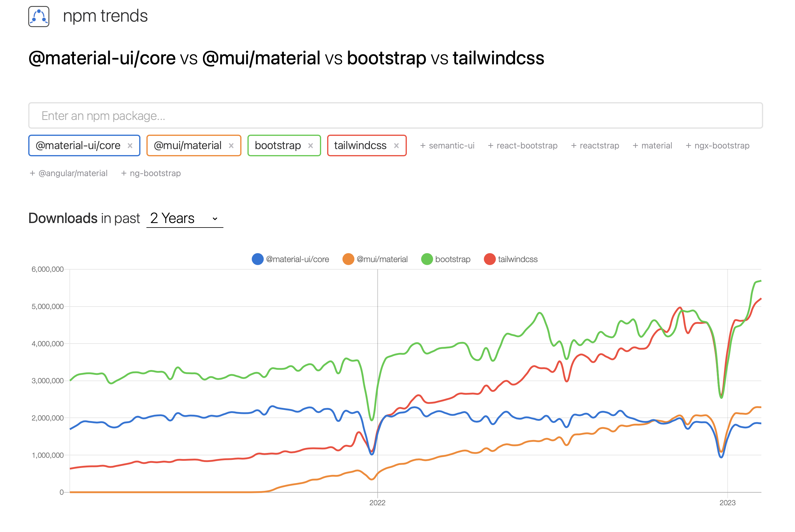Remove @material-ui/core package tag
795x532 pixels.
click(130, 145)
